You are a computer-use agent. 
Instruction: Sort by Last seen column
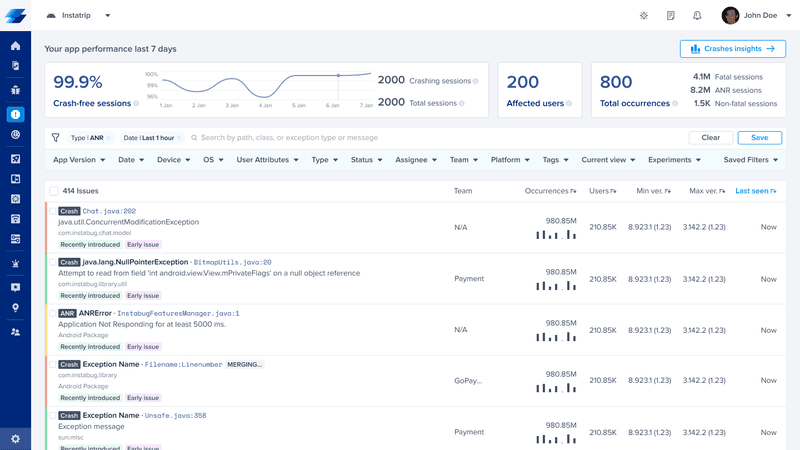click(x=755, y=191)
